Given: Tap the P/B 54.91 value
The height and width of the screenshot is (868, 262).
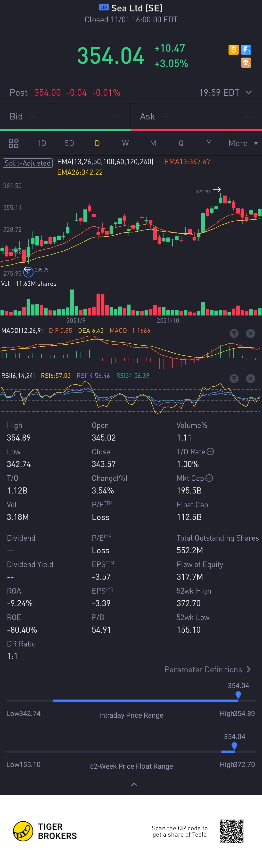Looking at the screenshot, I should click(101, 630).
